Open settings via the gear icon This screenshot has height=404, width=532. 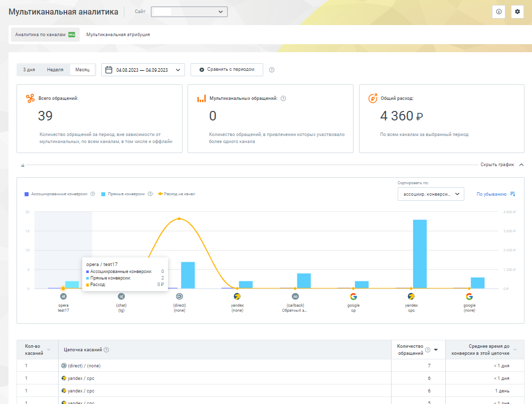517,12
